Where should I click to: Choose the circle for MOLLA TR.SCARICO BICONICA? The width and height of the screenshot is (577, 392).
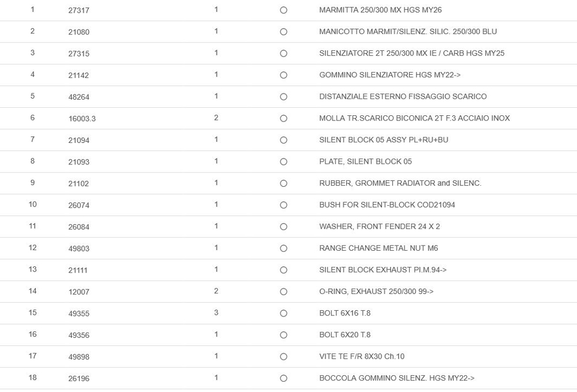[x=283, y=119]
